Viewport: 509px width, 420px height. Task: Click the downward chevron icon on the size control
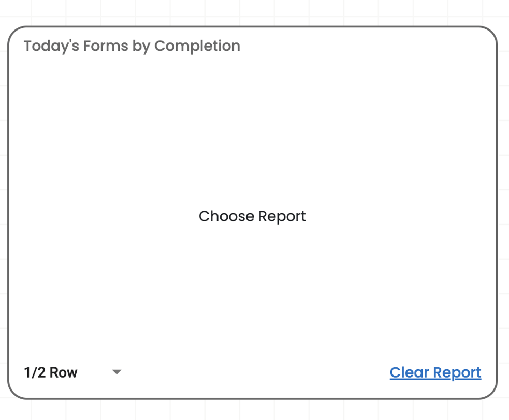pyautogui.click(x=117, y=372)
